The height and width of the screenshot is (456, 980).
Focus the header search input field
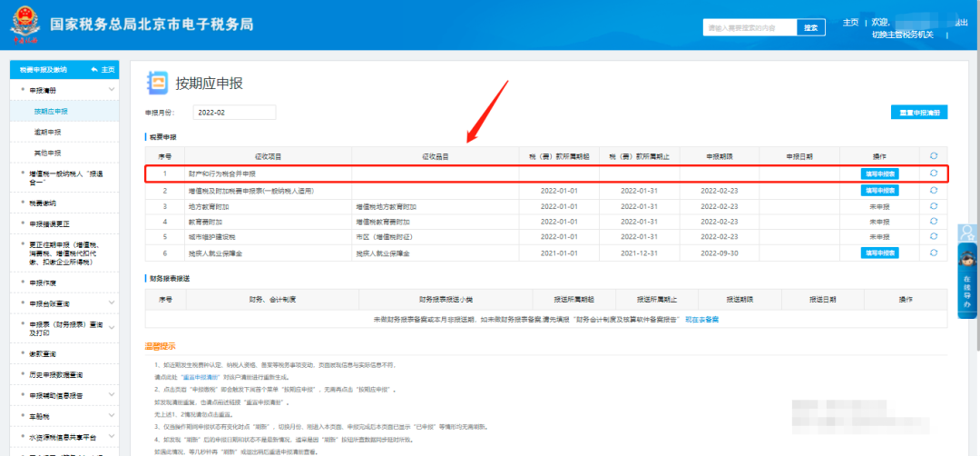[x=750, y=27]
